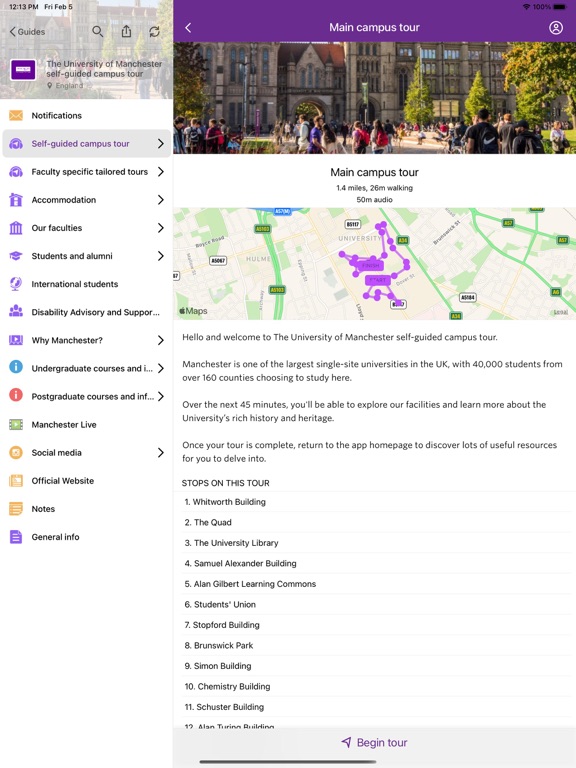Select Self-guided campus tour menu item
576x768 pixels.
click(87, 144)
